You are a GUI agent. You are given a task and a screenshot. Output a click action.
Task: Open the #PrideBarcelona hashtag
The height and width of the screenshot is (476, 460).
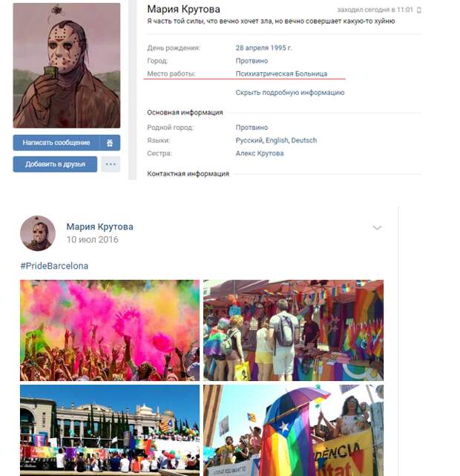pos(54,266)
